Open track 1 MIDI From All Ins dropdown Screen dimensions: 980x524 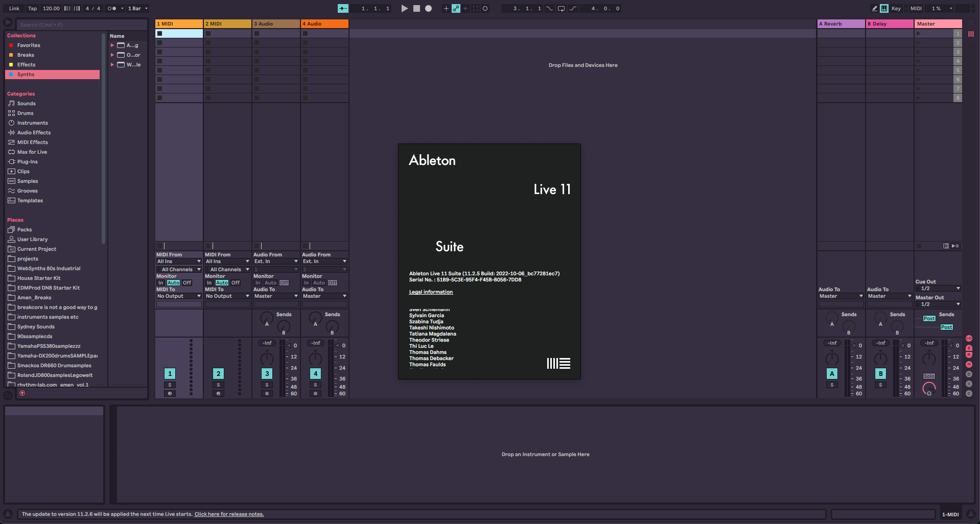point(179,261)
